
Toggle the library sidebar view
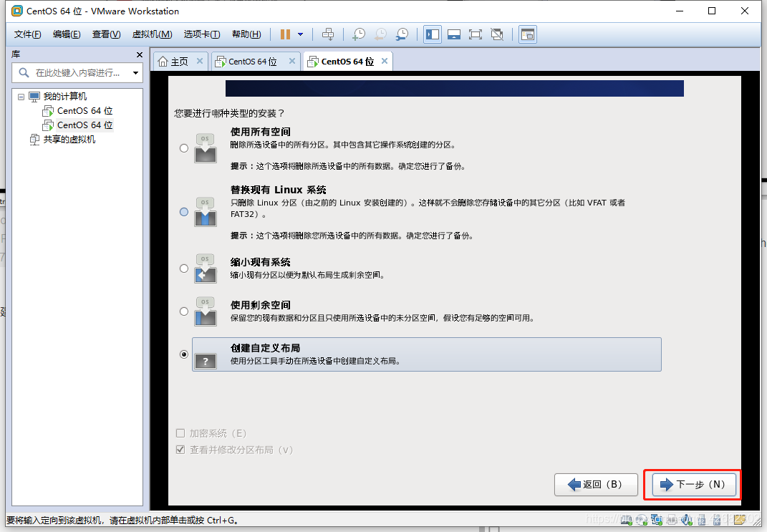[x=433, y=34]
